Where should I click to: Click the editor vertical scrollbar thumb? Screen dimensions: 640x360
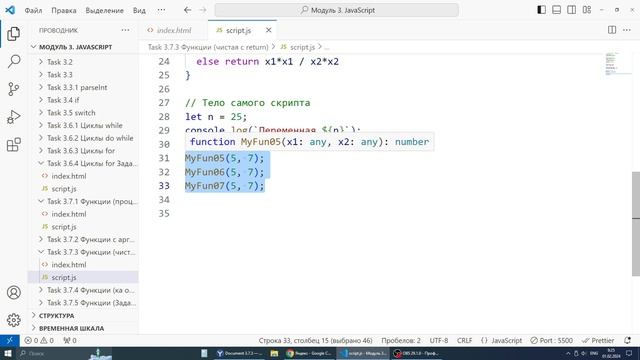click(x=636, y=224)
